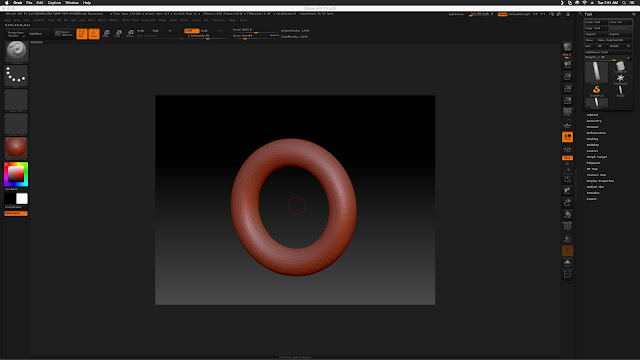Screen dimensions: 640x360
Task: Toggle Edit mode on the top shelf
Action: (x=82, y=34)
